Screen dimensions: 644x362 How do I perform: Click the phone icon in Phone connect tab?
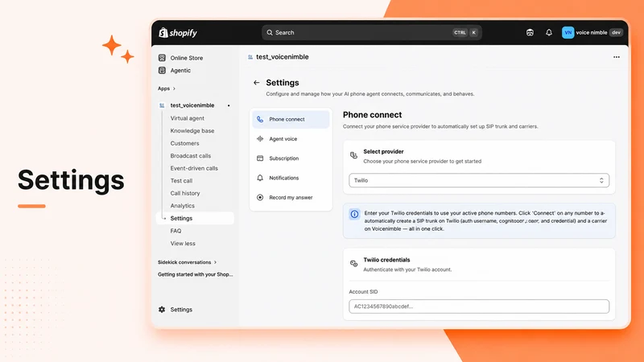260,119
